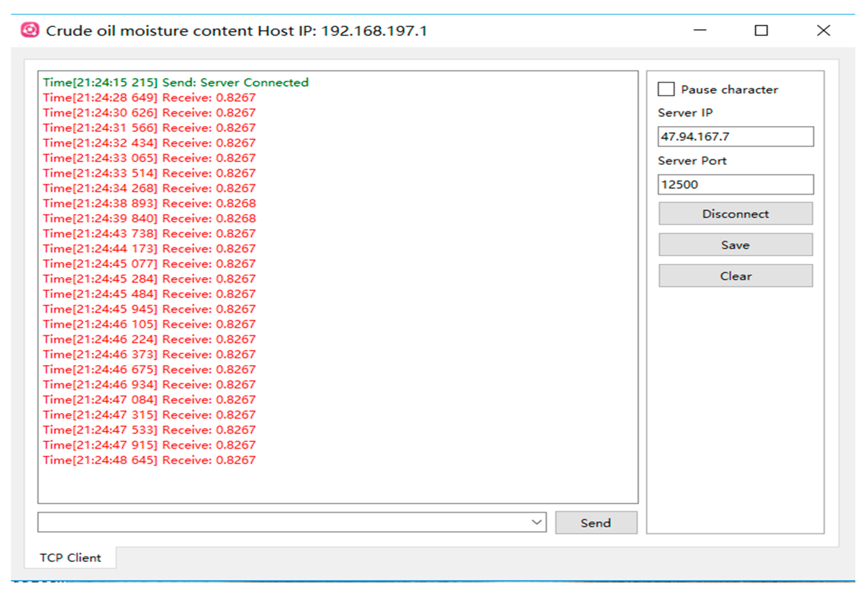This screenshot has height=594, width=868.
Task: Clear the received data log
Action: (x=735, y=276)
